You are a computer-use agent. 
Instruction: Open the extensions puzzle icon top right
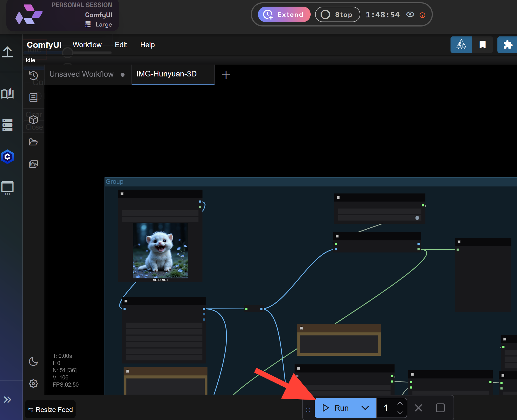[508, 44]
